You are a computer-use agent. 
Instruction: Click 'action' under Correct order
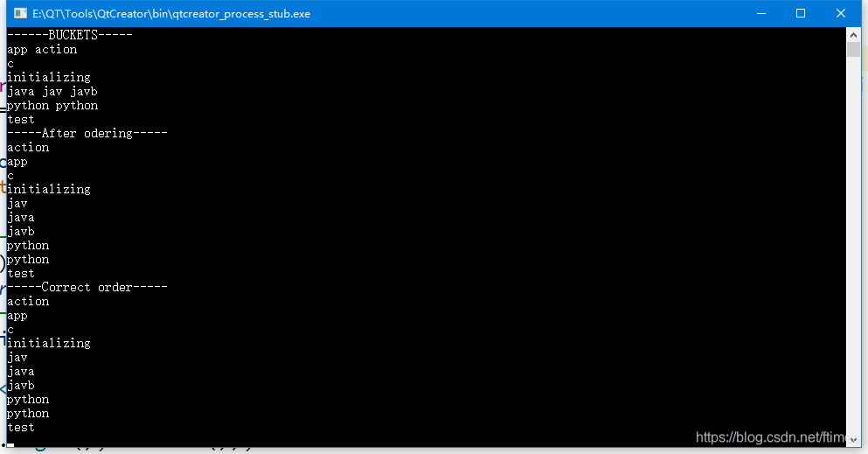[28, 302]
